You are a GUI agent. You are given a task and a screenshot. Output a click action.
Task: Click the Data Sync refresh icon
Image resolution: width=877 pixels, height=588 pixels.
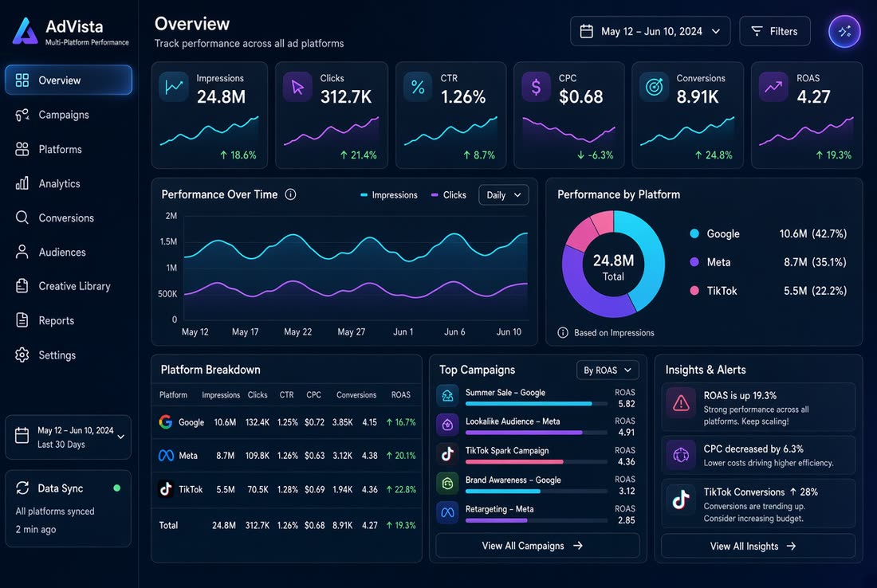[x=22, y=488]
